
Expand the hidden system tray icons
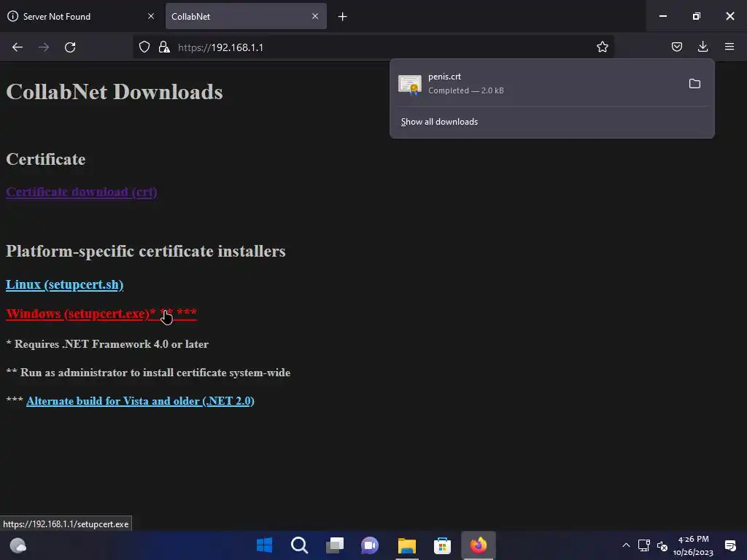pyautogui.click(x=626, y=545)
